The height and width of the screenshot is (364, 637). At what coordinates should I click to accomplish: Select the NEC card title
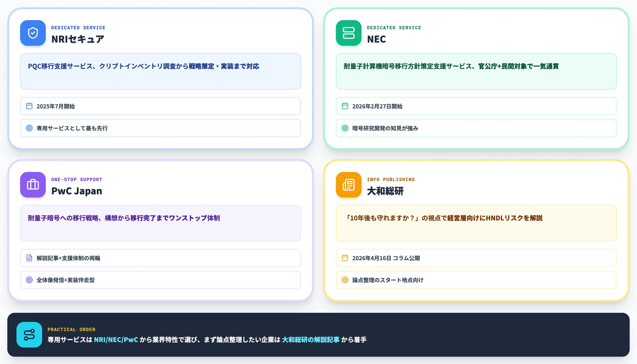click(376, 39)
